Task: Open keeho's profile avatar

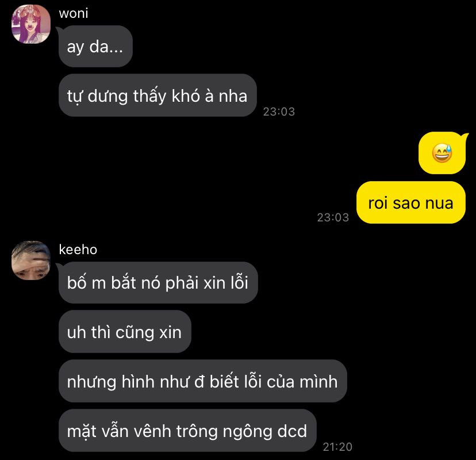Action: (31, 260)
